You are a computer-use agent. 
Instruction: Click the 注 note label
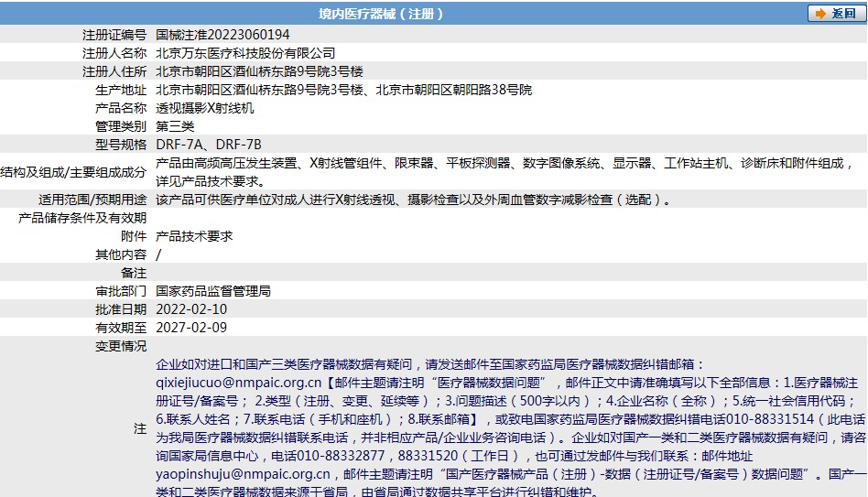140,427
